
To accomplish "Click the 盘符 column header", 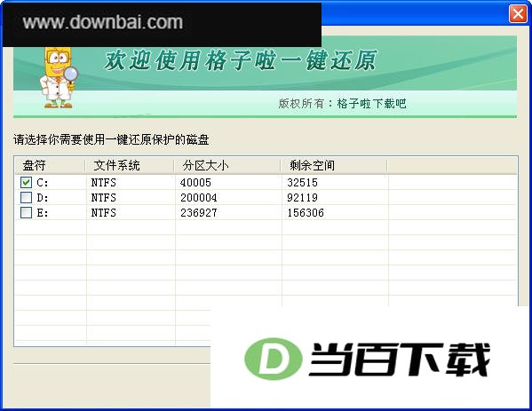I will click(x=50, y=165).
